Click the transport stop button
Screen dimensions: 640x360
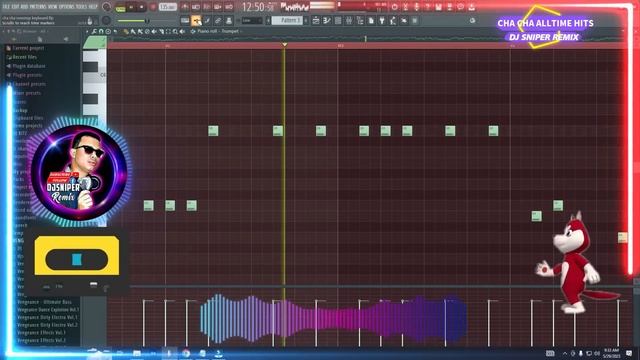click(x=142, y=7)
